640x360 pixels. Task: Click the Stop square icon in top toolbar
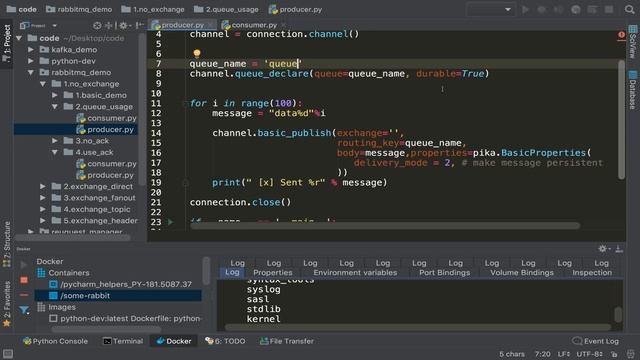(609, 9)
